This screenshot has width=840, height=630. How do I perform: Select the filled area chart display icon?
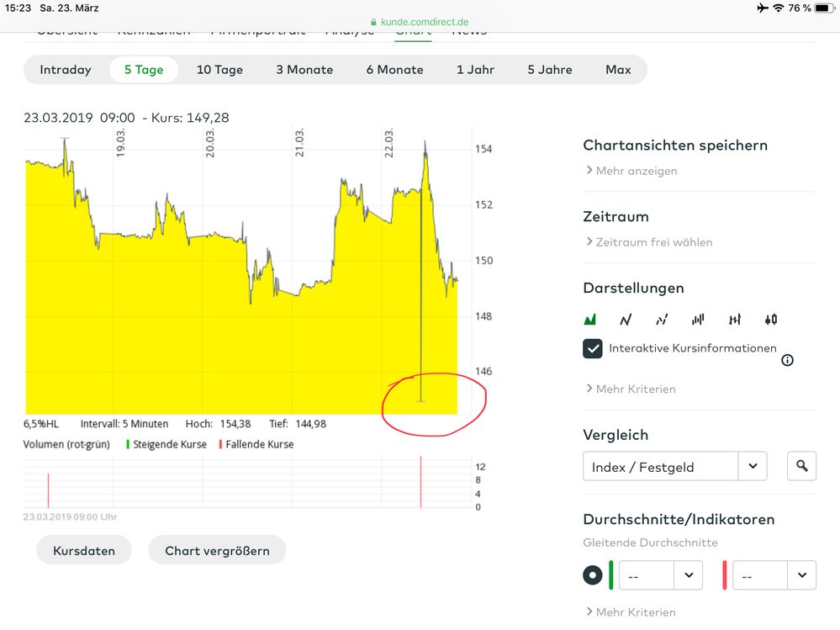point(590,320)
